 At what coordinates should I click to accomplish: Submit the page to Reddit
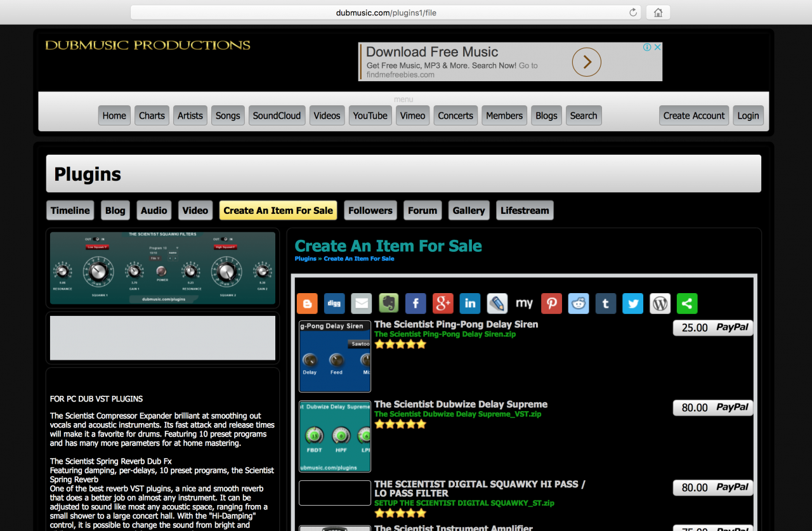pyautogui.click(x=579, y=303)
